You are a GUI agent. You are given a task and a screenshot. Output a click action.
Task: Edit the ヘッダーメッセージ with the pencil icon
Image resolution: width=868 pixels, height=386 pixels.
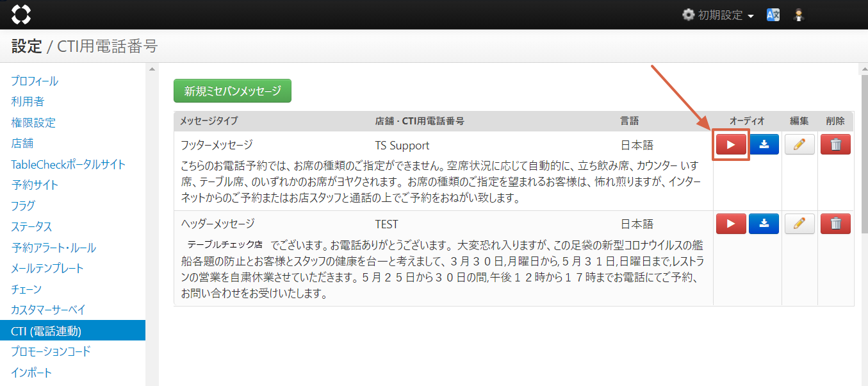click(x=799, y=224)
